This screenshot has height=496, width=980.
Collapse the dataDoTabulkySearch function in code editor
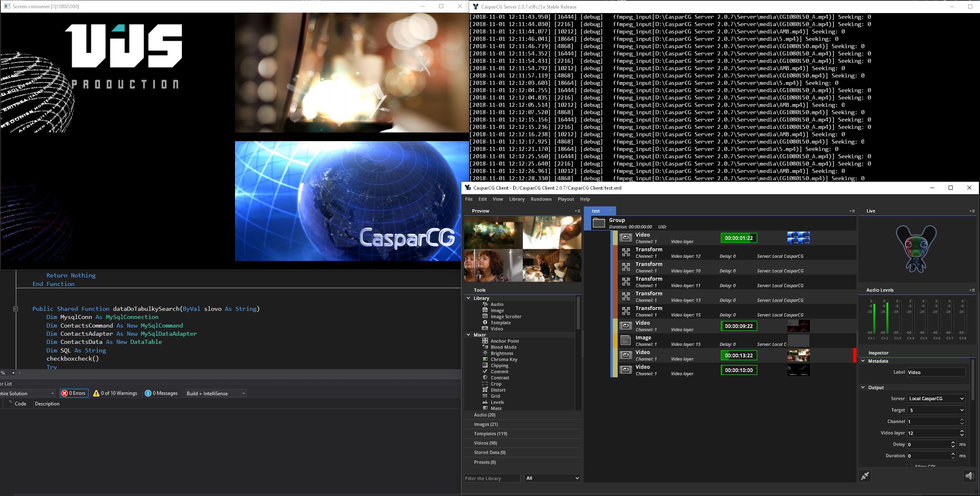[16, 309]
